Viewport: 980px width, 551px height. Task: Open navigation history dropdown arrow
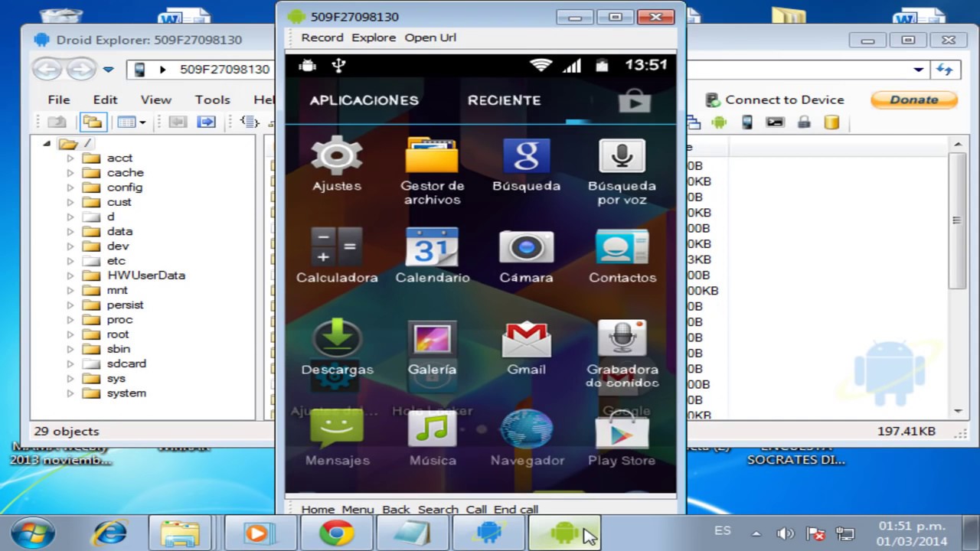click(109, 70)
